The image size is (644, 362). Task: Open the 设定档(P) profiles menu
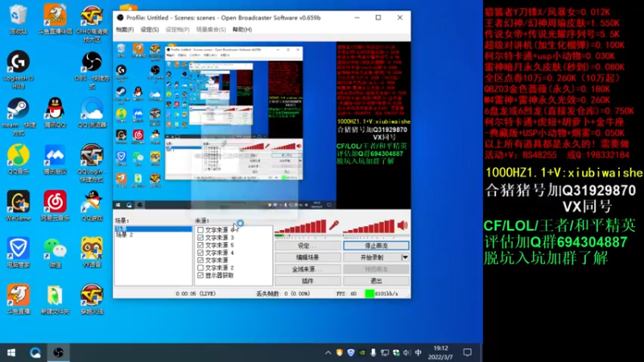[177, 30]
